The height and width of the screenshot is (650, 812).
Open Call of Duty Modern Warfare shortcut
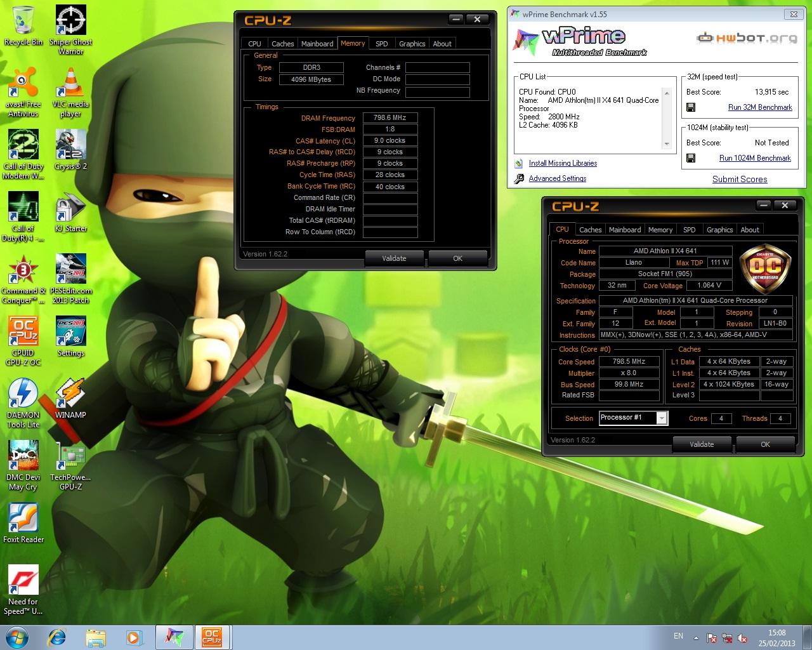[x=23, y=154]
